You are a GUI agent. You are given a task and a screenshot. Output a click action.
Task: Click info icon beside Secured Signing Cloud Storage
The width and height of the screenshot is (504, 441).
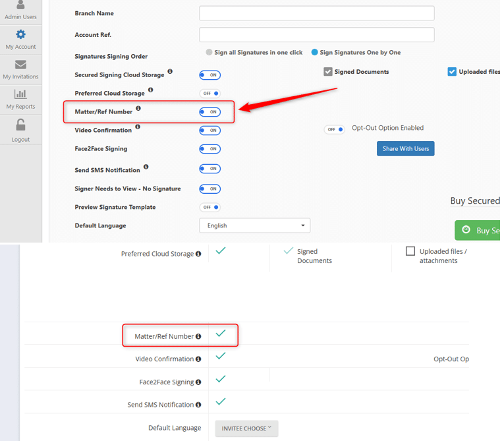pos(170,71)
